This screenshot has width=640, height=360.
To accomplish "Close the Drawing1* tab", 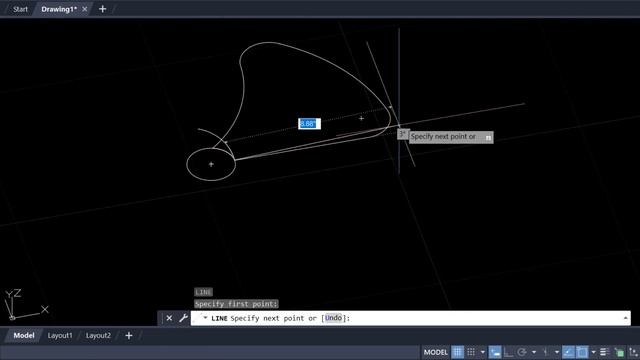I will (x=84, y=9).
